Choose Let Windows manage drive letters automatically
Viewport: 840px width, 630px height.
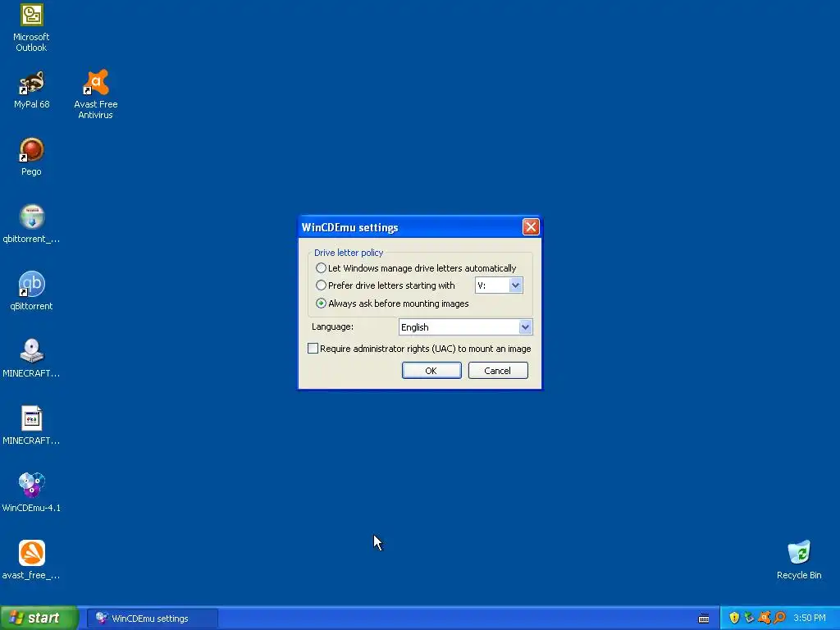(x=416, y=268)
